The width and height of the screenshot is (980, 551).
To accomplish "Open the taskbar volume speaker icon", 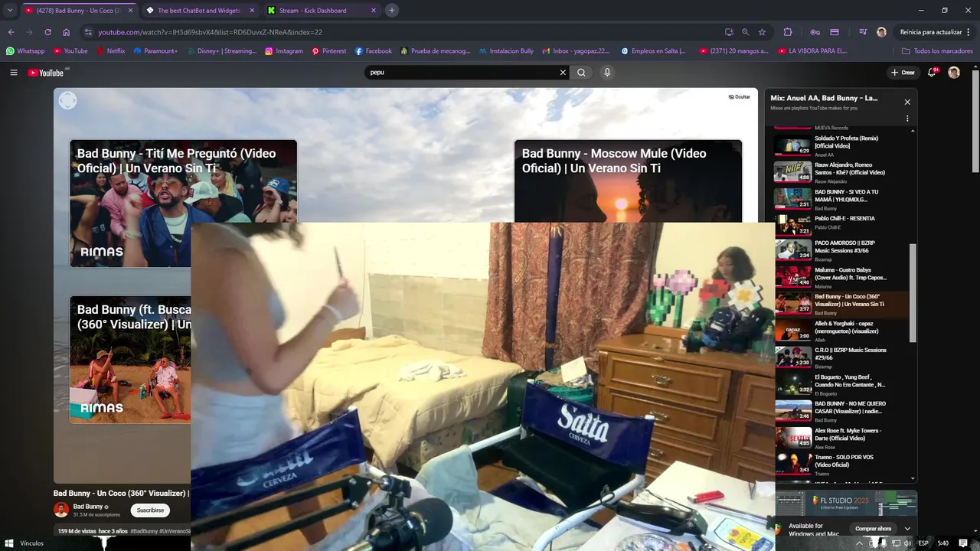I will pos(908,543).
